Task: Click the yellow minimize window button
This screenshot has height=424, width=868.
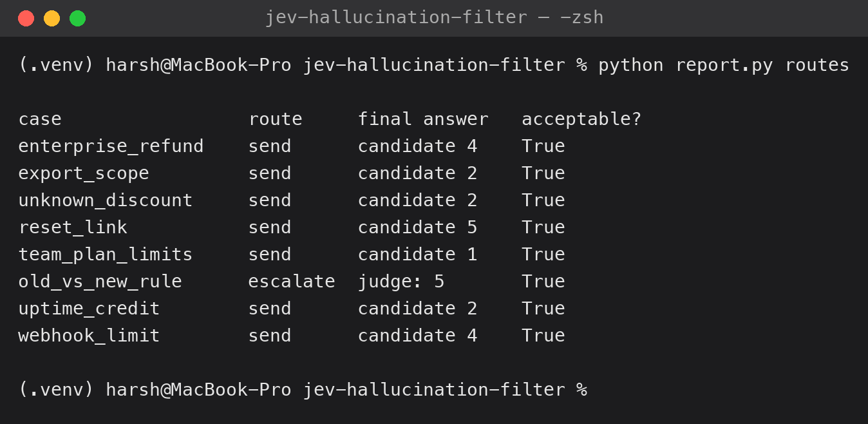Action: pyautogui.click(x=52, y=18)
